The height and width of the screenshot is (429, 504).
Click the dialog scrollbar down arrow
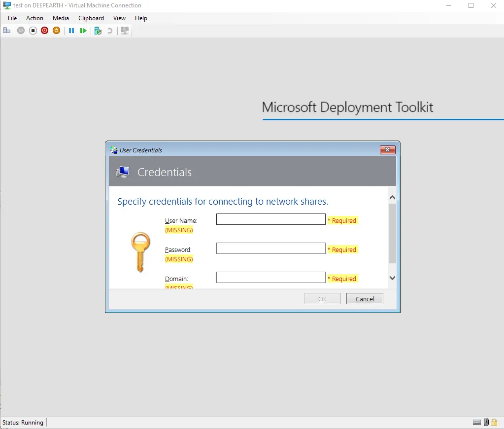(392, 278)
